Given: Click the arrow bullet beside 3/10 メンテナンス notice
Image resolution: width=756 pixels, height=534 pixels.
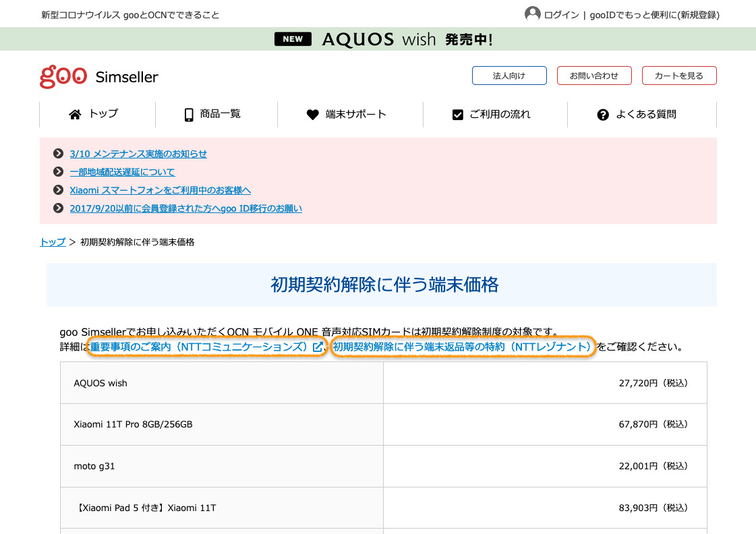Looking at the screenshot, I should pos(58,154).
